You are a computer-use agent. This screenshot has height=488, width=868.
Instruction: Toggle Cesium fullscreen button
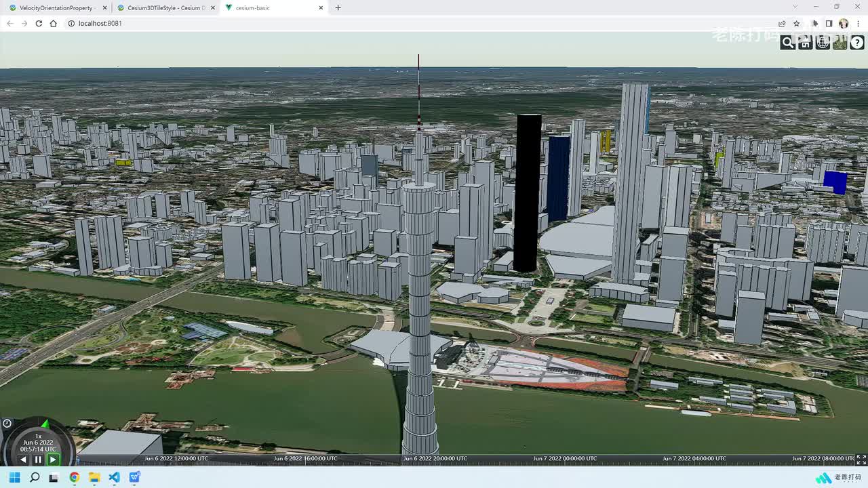coord(861,460)
